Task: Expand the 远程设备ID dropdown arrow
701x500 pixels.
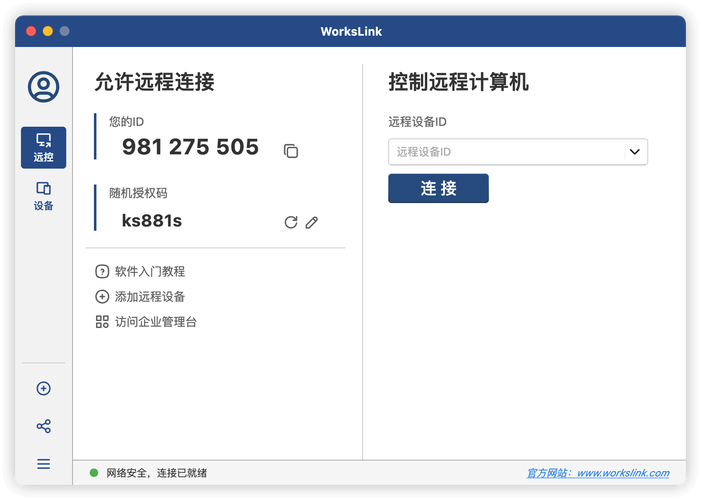Action: tap(634, 152)
